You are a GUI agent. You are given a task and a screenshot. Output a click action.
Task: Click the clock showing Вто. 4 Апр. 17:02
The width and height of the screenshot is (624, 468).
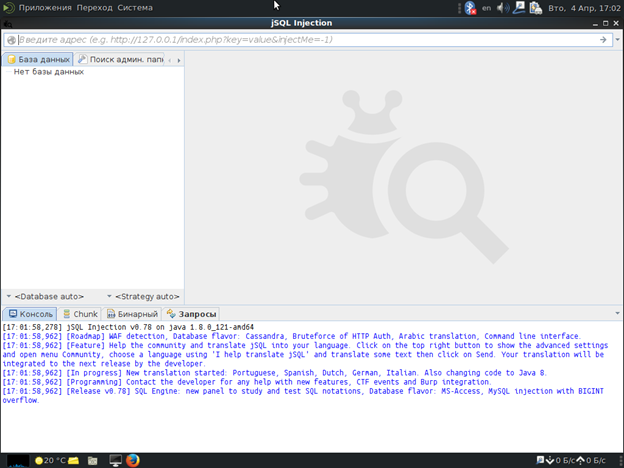point(584,7)
